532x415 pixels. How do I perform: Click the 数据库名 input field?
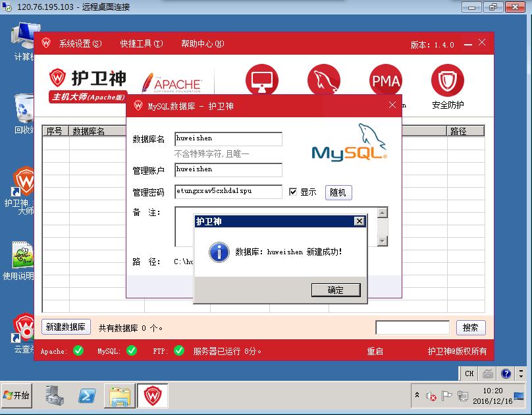point(228,139)
